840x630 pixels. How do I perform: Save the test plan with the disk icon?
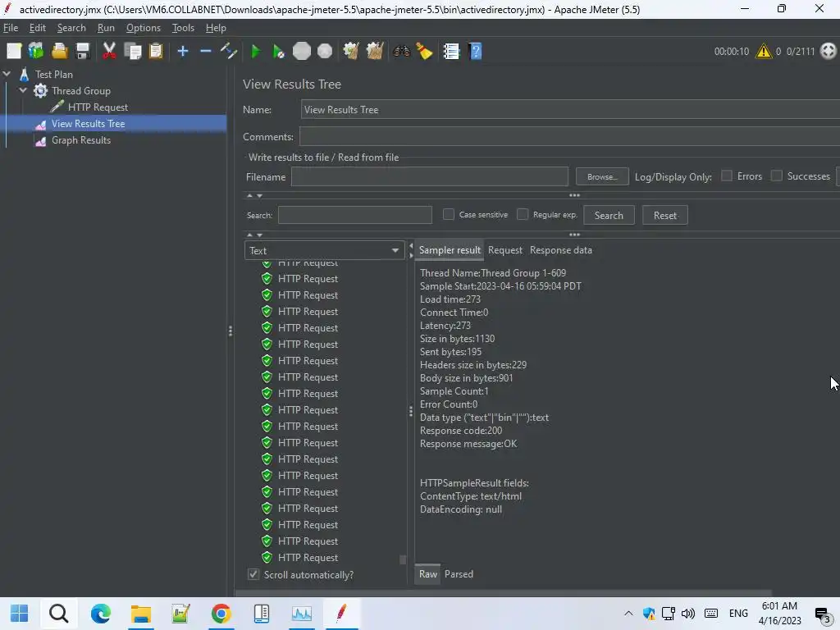click(83, 52)
